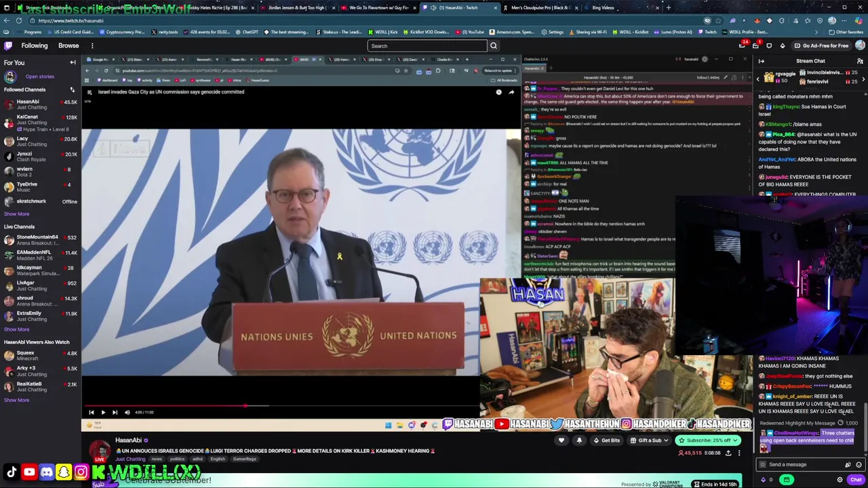The width and height of the screenshot is (868, 488).
Task: Click the Get Bits diamond icon in the top bar
Action: [782, 45]
